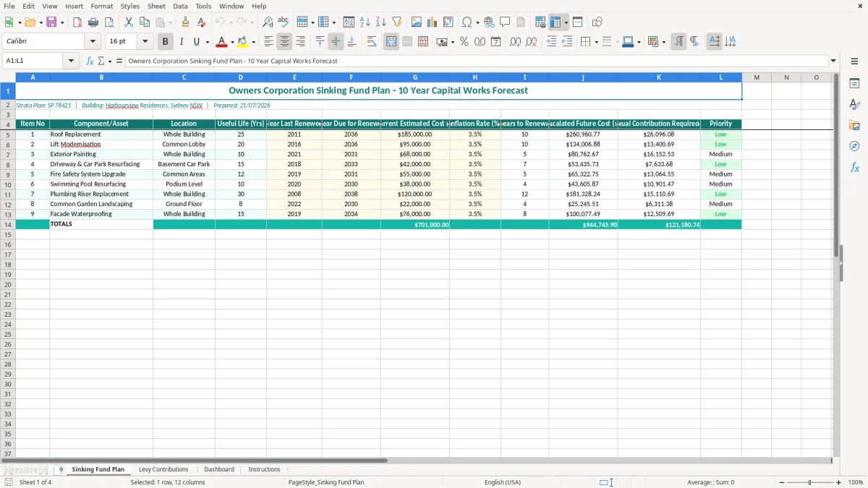Sort the column ascending
The image size is (868, 488).
tap(365, 22)
